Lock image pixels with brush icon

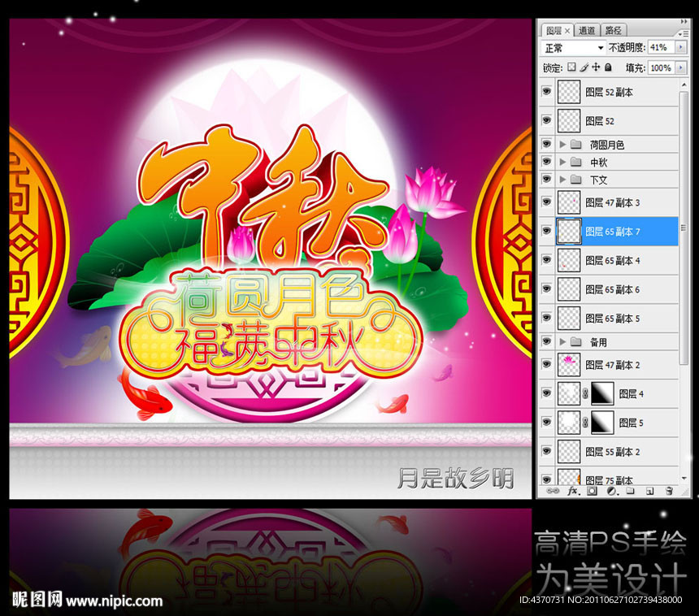point(584,67)
